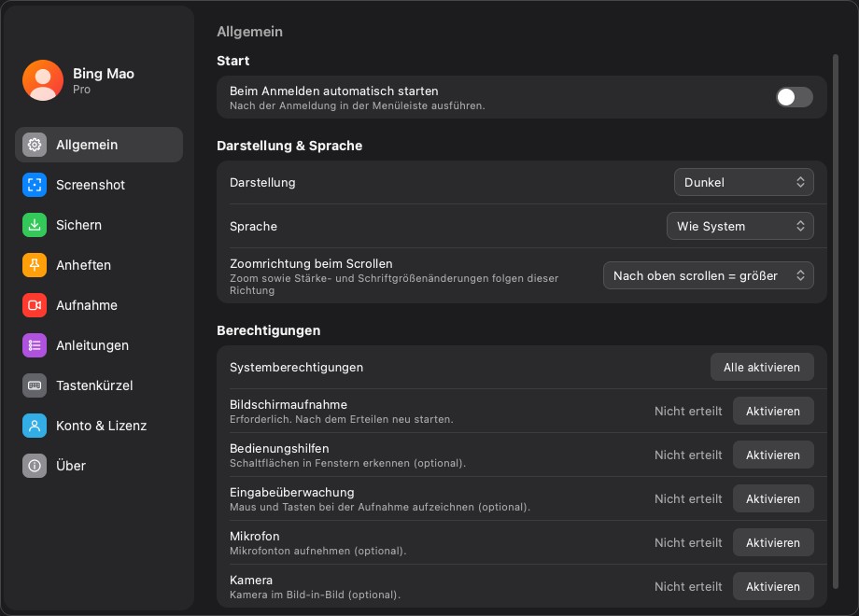Click description 'Schaltflächen in Fenstern erkennen (optional).'
This screenshot has height=616, width=859.
348,463
